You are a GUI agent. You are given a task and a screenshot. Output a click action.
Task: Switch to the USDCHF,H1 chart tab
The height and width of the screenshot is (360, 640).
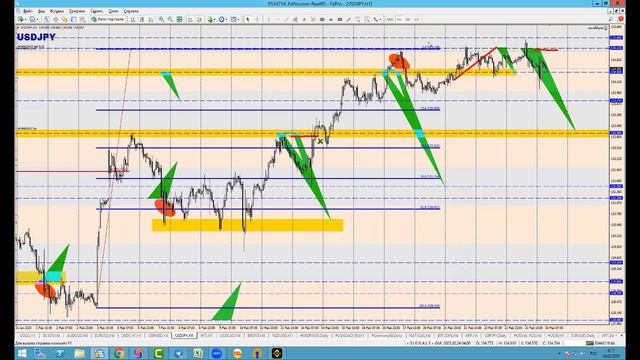point(130,336)
